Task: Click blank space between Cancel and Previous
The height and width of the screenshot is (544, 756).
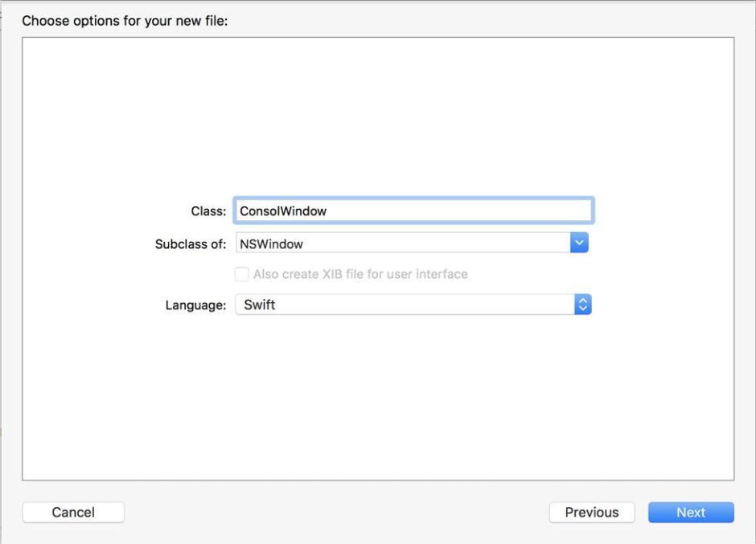Action: 338,513
